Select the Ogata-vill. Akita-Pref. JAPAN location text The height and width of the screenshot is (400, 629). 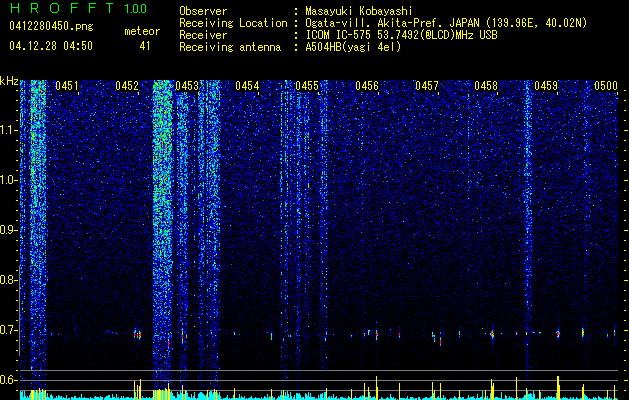coord(446,23)
